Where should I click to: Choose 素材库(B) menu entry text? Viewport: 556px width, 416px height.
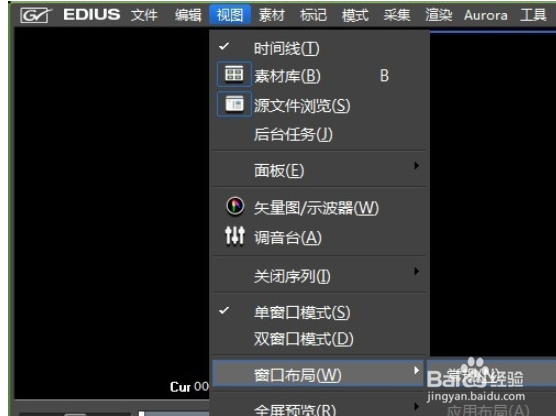[287, 76]
